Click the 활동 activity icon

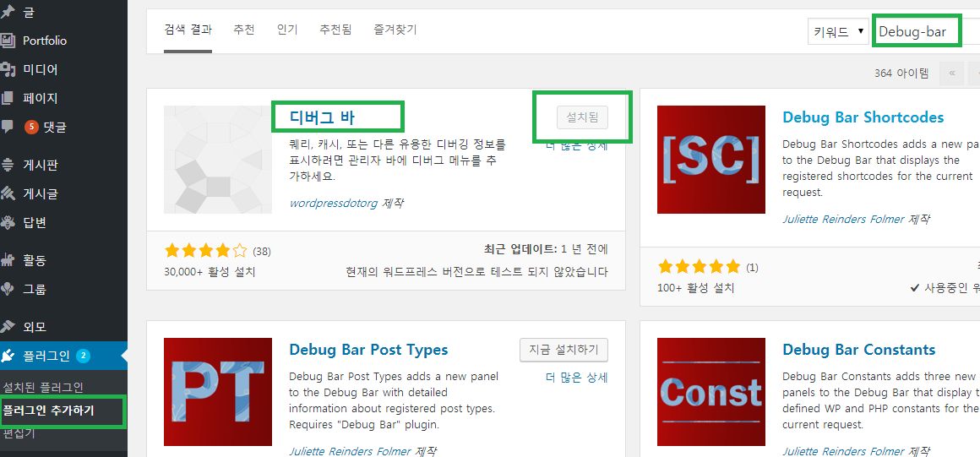coord(8,260)
